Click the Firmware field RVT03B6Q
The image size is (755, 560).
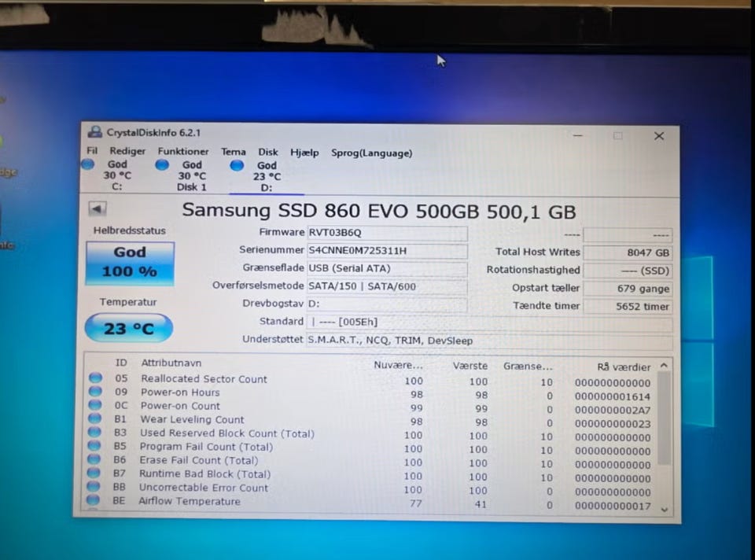(387, 233)
